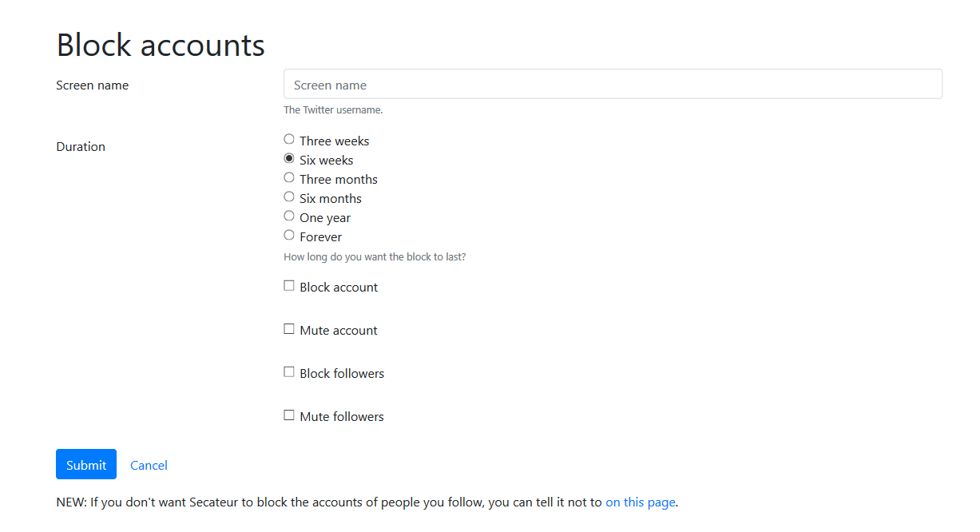The image size is (980, 532).
Task: Click the Block accounts page heading
Action: click(x=161, y=45)
